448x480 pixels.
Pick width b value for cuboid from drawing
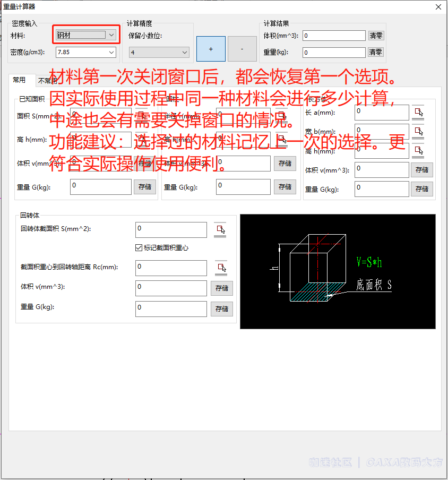point(418,132)
